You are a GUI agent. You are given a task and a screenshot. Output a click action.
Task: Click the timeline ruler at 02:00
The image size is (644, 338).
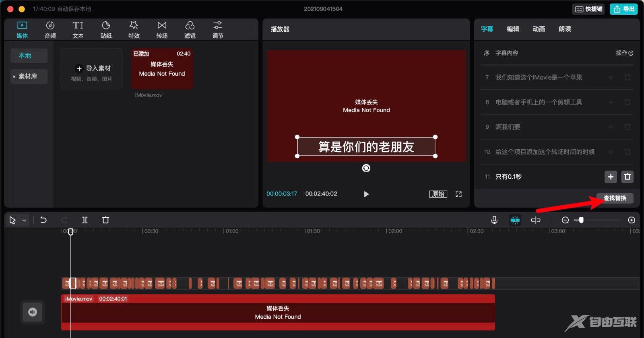point(395,231)
